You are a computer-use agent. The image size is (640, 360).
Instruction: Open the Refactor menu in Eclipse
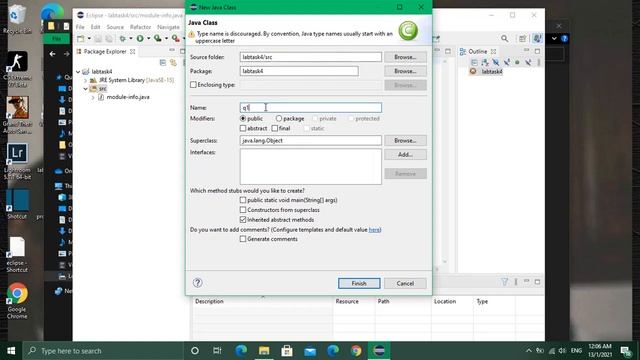click(140, 27)
